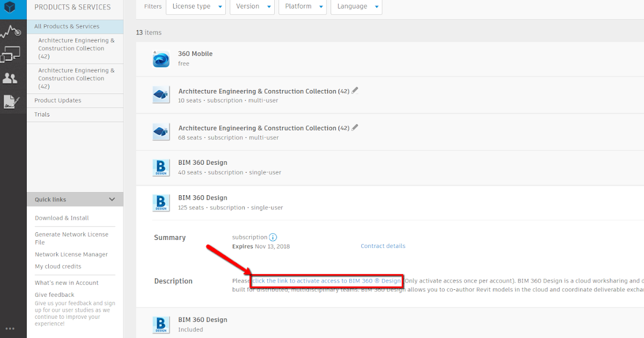
Task: Click the subscription info icon in Summary
Action: coord(273,237)
